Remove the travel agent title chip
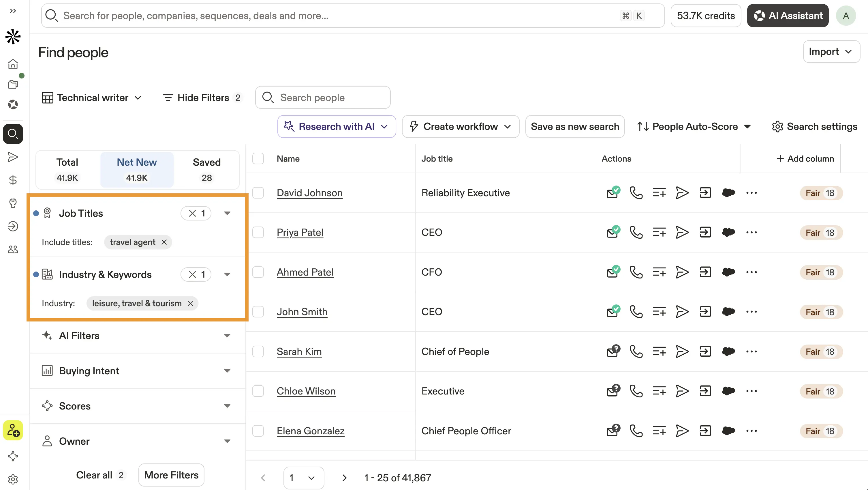 click(164, 242)
